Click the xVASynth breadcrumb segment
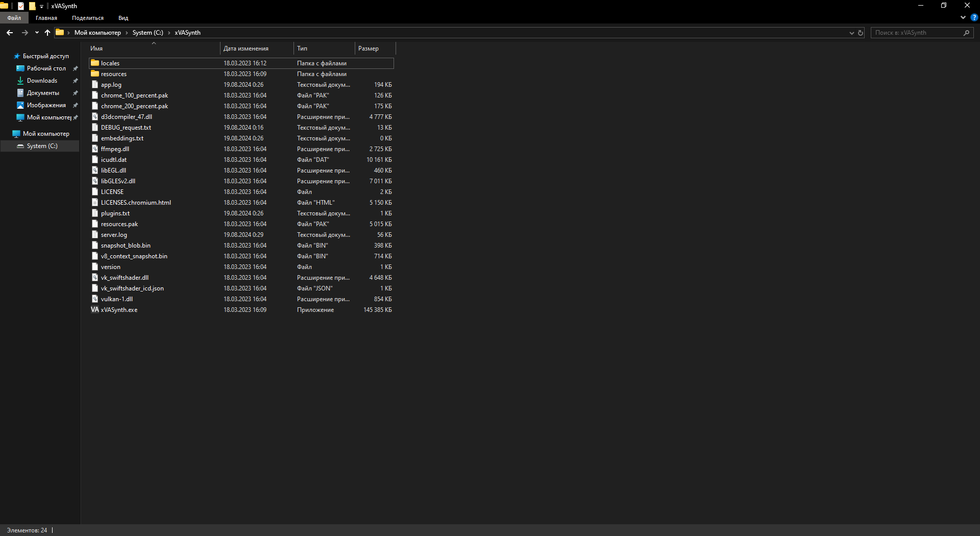Viewport: 980px width, 536px height. click(x=187, y=33)
